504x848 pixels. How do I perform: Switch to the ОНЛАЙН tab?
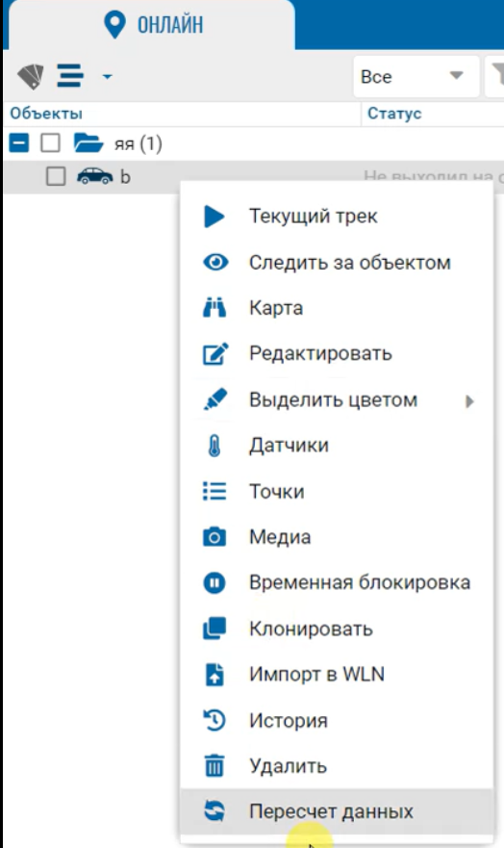[x=154, y=25]
